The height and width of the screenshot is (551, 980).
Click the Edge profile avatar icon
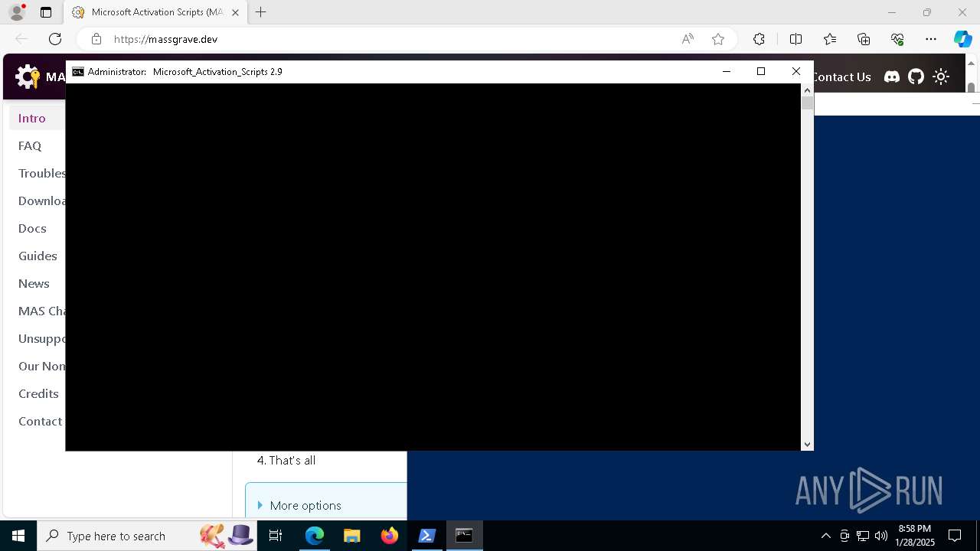coord(16,12)
